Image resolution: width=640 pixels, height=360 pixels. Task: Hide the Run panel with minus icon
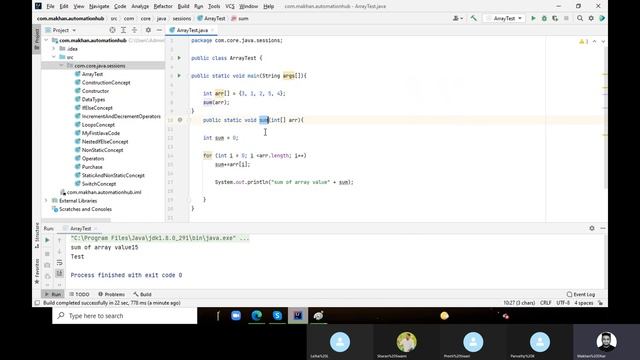coord(603,228)
